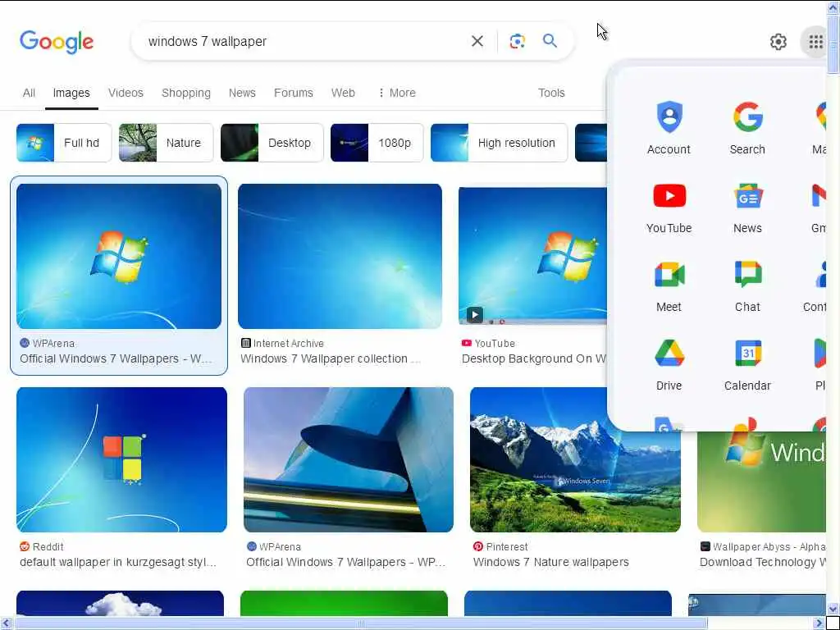Screen dimensions: 840x630
Task: Open the YouTube Desktop Background video thumbnail
Action: point(532,256)
